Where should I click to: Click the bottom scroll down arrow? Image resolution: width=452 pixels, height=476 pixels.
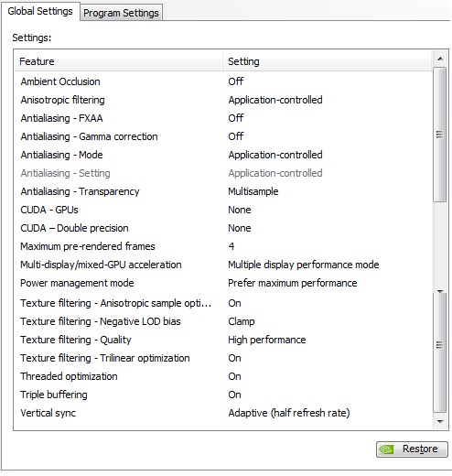pyautogui.click(x=440, y=422)
